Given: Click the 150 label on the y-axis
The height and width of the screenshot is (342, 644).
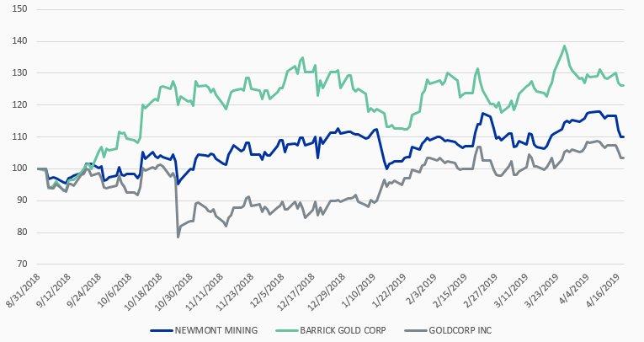Looking at the screenshot, I should click(x=19, y=8).
